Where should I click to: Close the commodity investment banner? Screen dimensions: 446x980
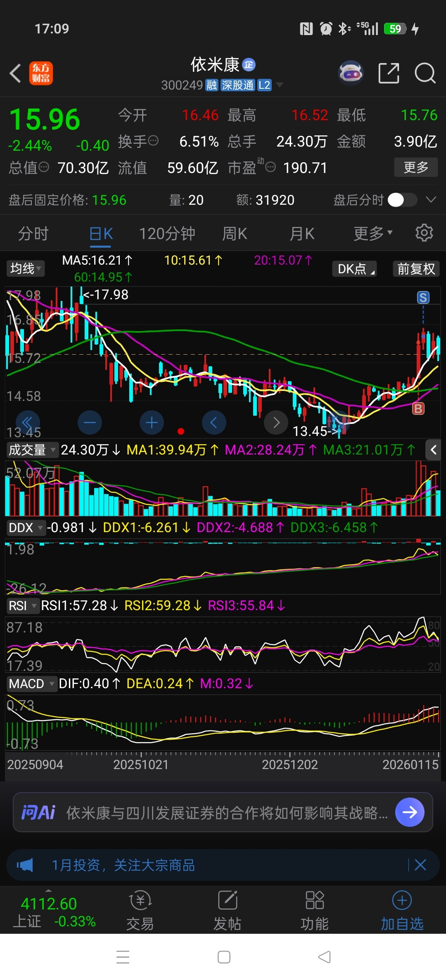tap(420, 865)
